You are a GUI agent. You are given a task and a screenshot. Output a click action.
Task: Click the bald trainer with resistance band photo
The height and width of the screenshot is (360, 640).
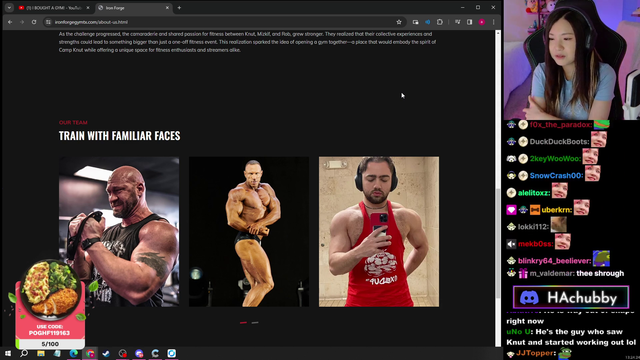pos(119,231)
